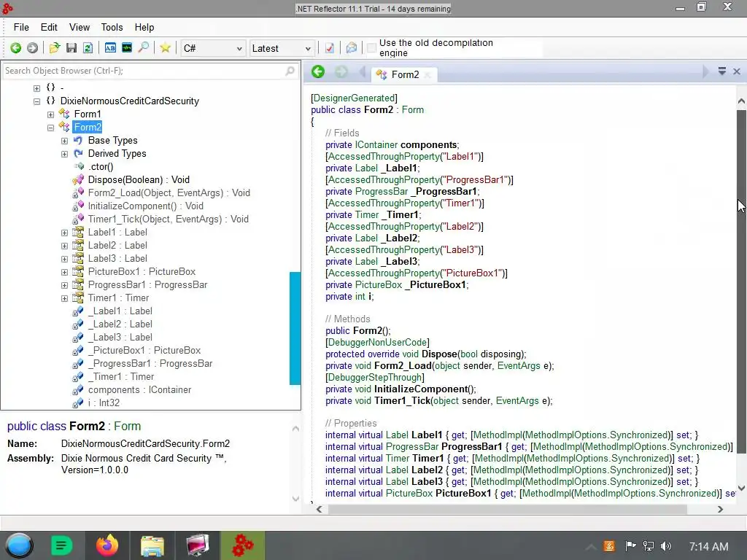
Task: Open the Tools menu
Action: [112, 27]
